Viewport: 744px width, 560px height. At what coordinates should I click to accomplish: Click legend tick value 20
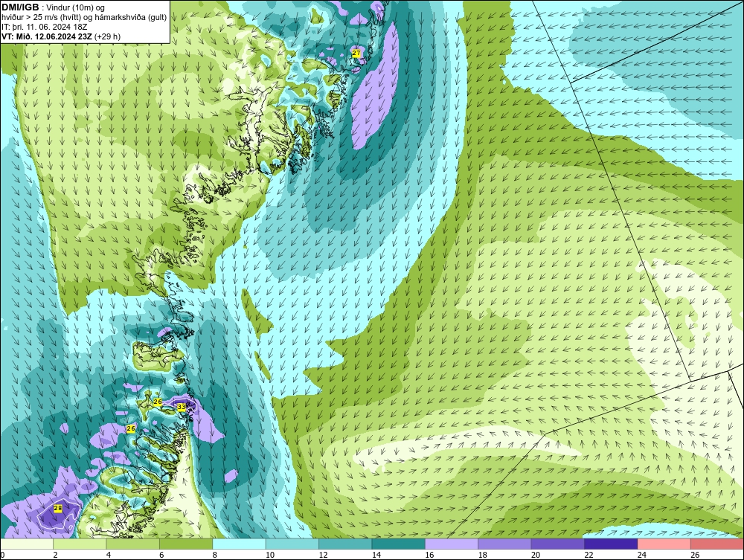536,555
